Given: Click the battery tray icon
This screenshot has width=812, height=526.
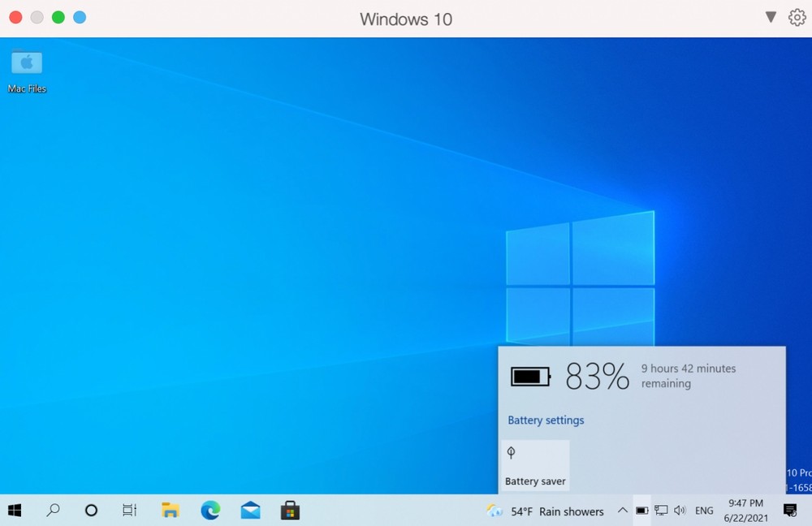Looking at the screenshot, I should (x=642, y=511).
